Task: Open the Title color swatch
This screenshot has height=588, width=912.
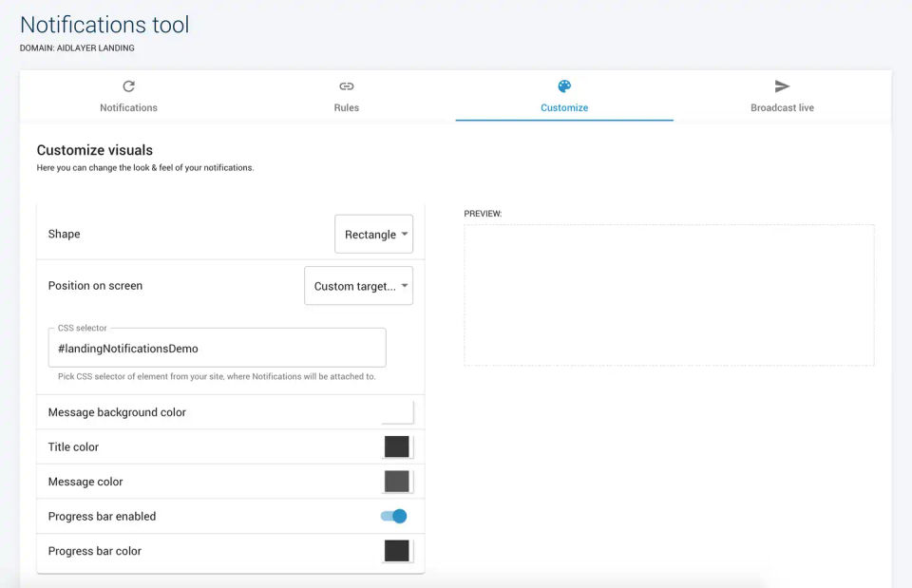Action: tap(397, 446)
